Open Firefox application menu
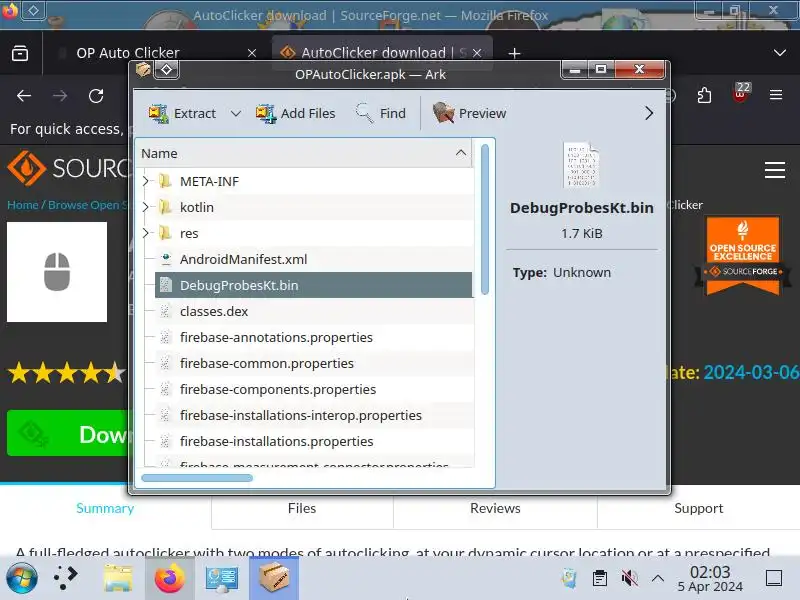This screenshot has height=600, width=800. pyautogui.click(x=776, y=95)
